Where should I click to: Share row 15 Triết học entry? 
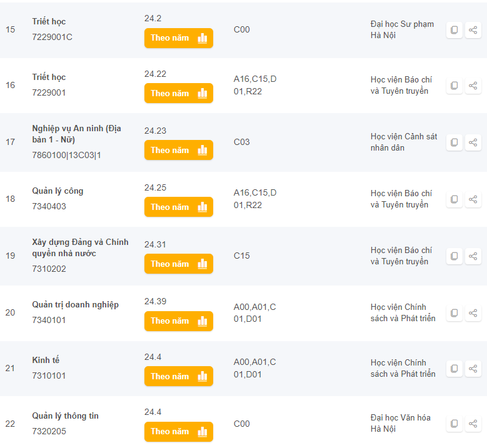coord(473,30)
